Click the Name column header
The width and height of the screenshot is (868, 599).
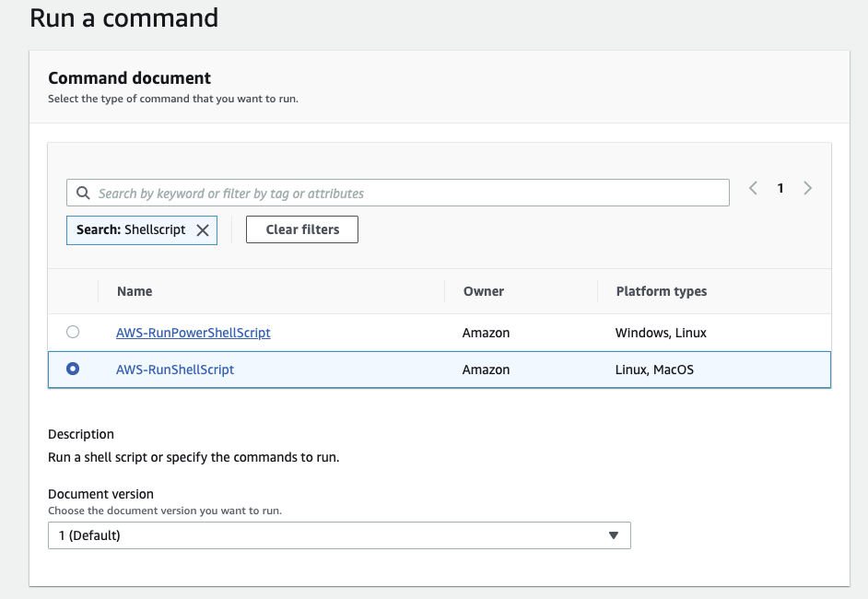[x=135, y=291]
